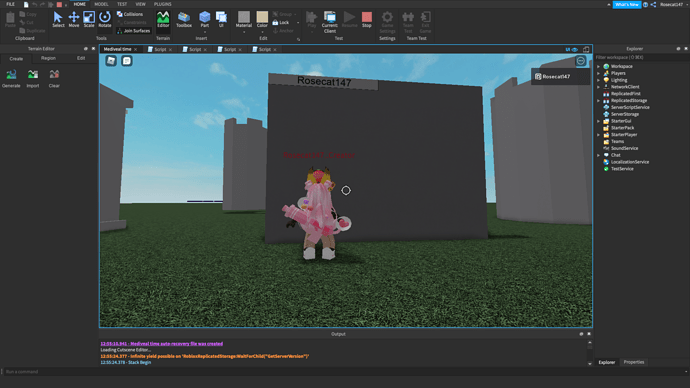
Task: Close the first Script tab
Action: tap(170, 50)
